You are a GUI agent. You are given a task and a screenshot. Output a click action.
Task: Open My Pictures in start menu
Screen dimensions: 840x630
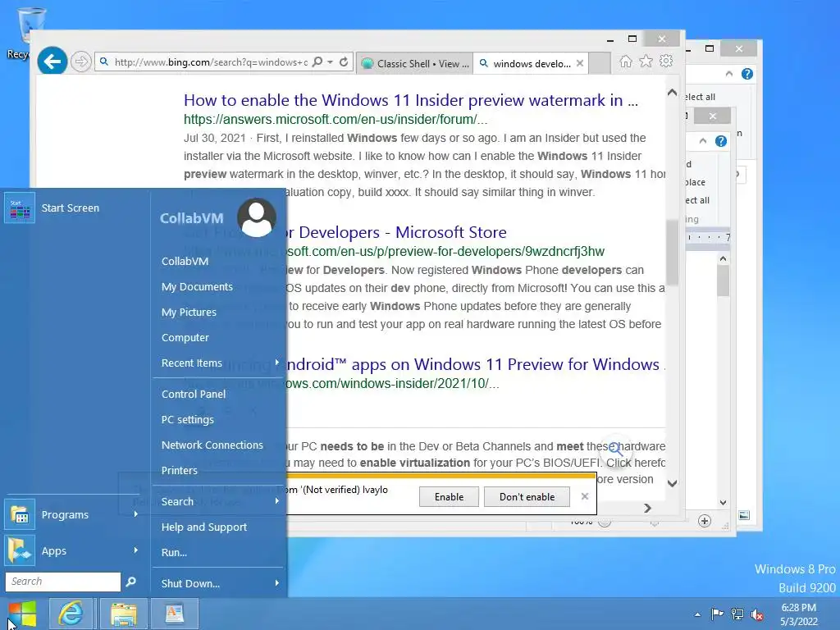coord(189,312)
